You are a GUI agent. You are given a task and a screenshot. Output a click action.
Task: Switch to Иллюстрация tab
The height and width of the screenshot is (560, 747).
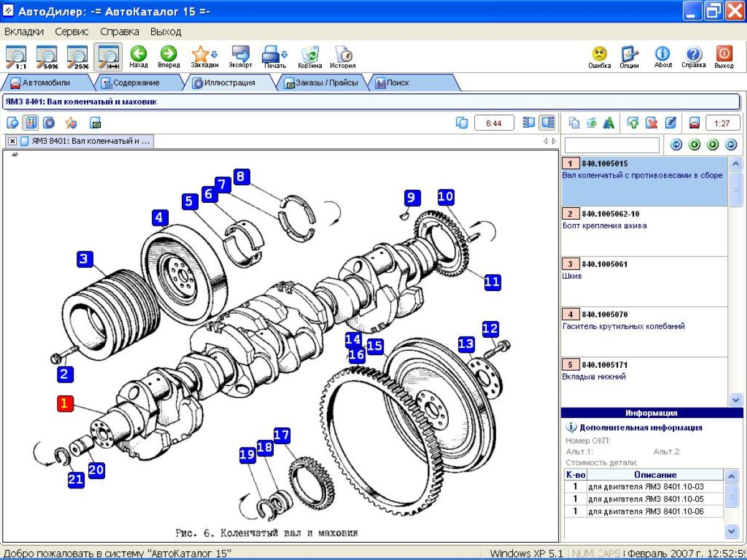click(x=229, y=83)
